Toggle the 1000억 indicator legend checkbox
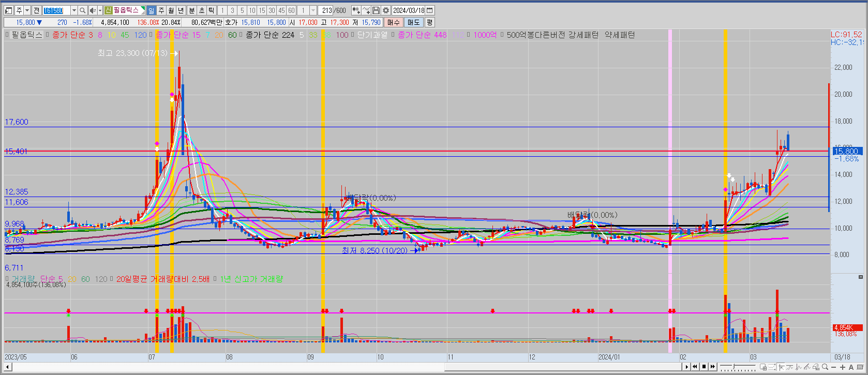Screen dimensions: 868x375 (469, 35)
